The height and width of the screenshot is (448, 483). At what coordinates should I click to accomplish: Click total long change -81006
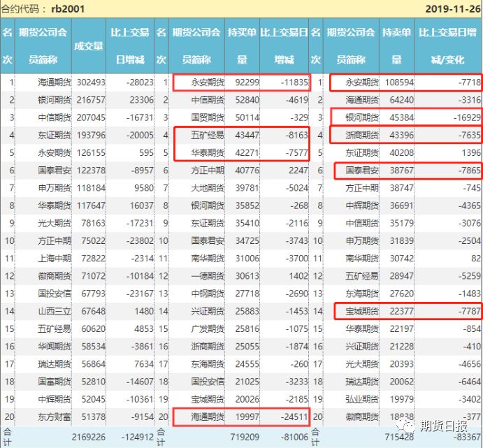click(x=294, y=437)
